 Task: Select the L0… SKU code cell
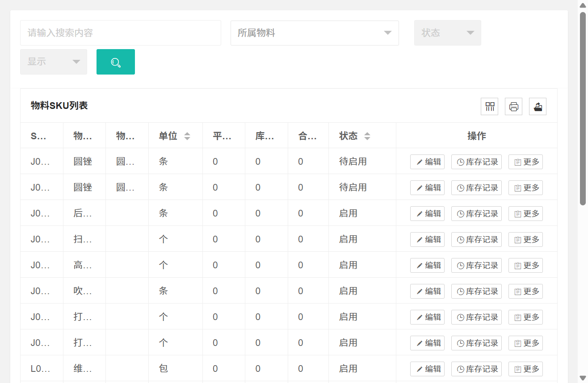click(42, 368)
